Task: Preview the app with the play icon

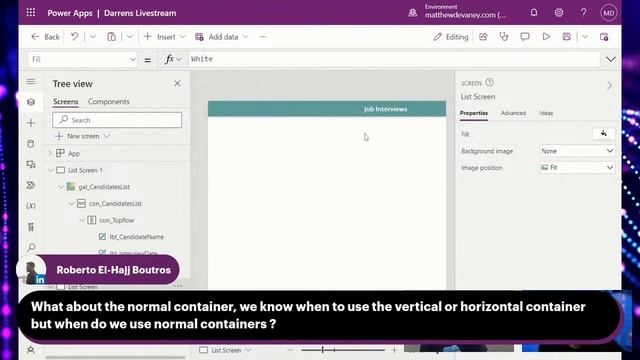Action: pyautogui.click(x=546, y=37)
